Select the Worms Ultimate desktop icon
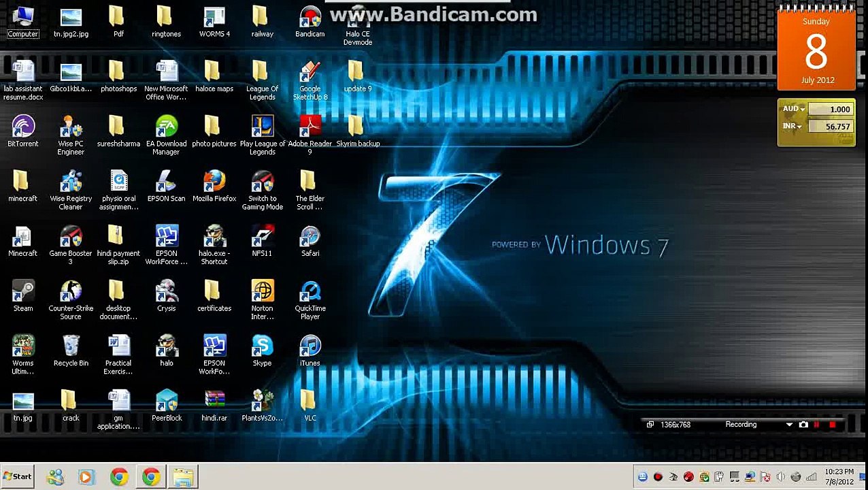The height and width of the screenshot is (490, 868). (x=23, y=355)
